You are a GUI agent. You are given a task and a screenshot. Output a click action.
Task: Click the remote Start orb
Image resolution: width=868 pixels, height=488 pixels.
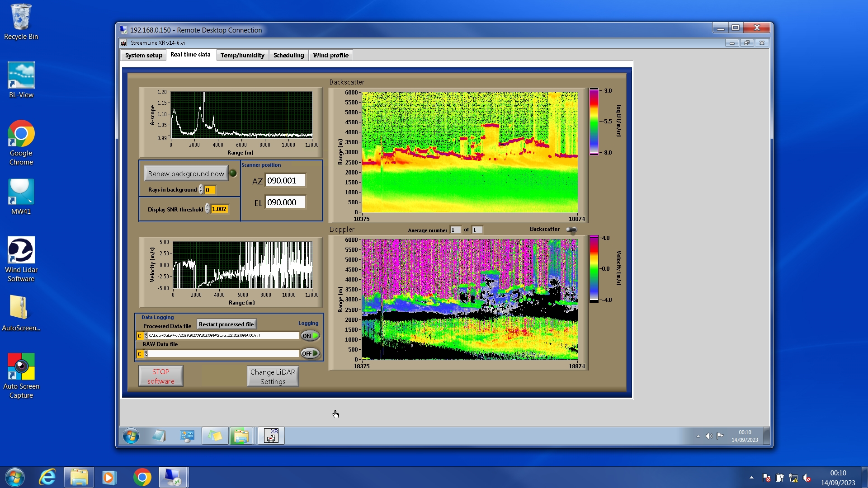coord(131,436)
